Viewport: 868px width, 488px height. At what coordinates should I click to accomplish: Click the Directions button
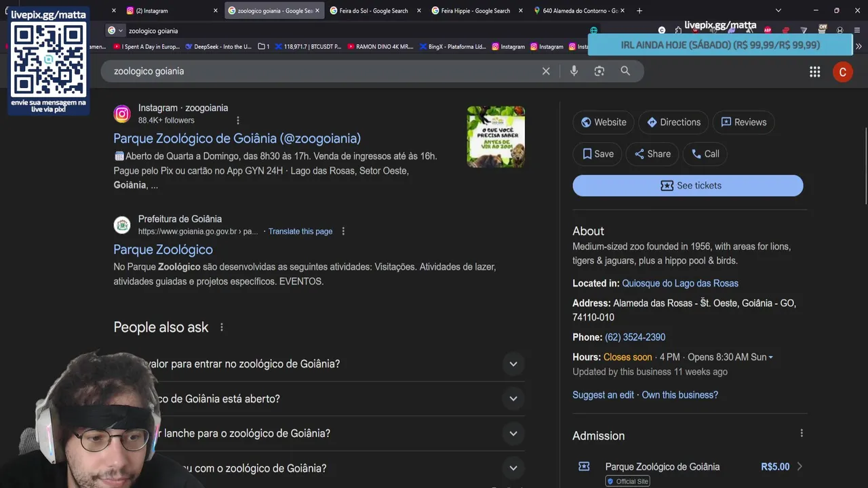point(673,122)
